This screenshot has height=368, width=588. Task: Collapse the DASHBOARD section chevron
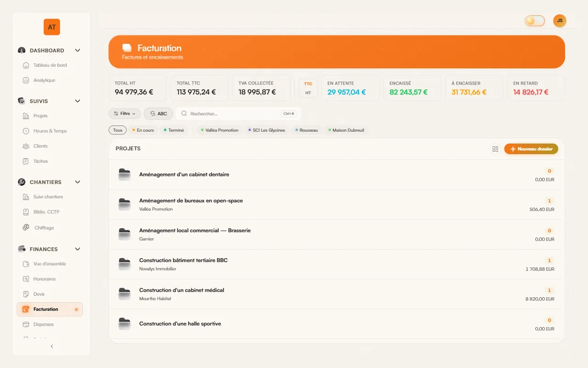[78, 51]
